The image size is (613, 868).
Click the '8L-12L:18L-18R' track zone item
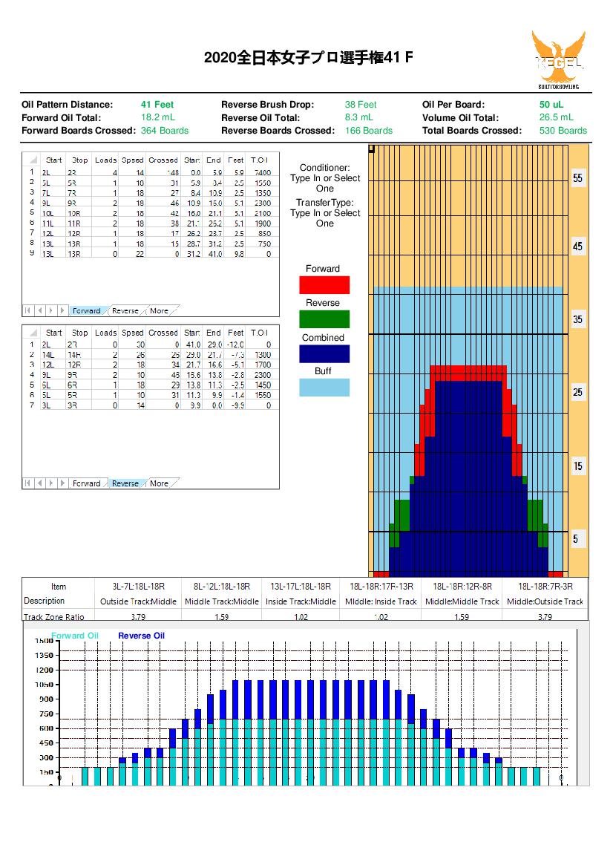[x=221, y=587]
